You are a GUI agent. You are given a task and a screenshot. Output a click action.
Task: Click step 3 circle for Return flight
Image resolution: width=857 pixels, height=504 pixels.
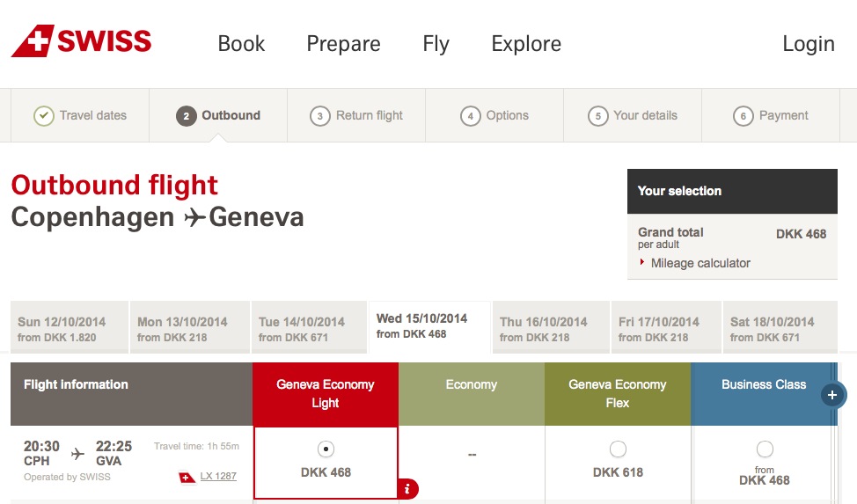click(320, 116)
